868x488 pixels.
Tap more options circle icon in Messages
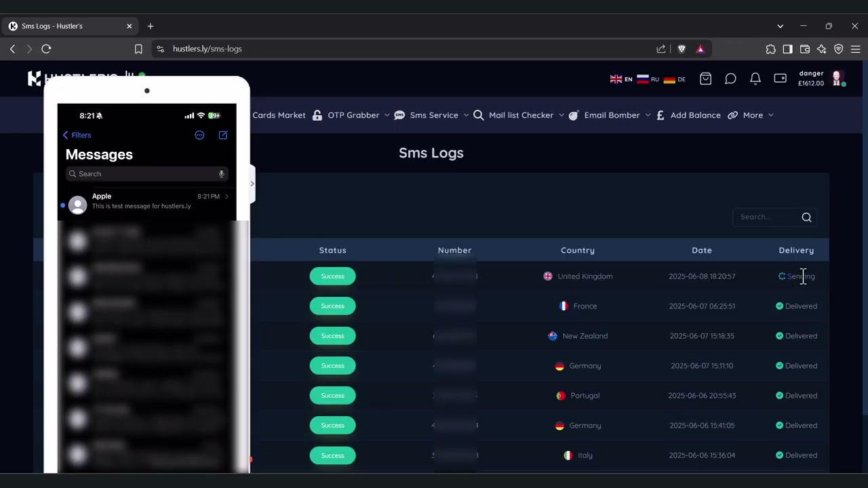[x=199, y=135]
